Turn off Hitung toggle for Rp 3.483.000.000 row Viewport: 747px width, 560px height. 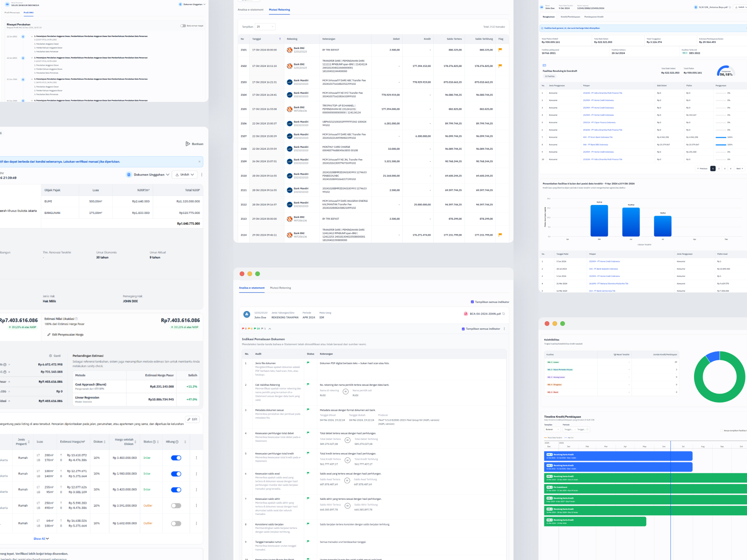click(x=176, y=458)
